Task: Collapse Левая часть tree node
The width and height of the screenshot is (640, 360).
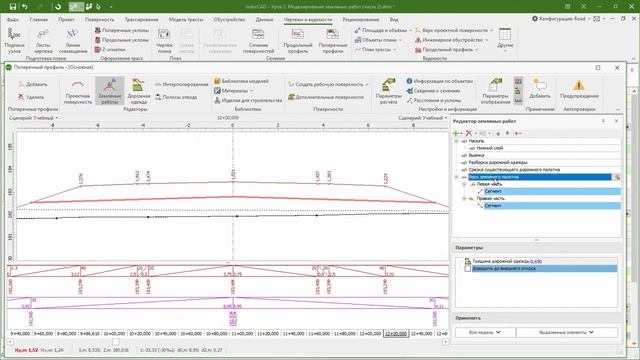Action: 464,184
